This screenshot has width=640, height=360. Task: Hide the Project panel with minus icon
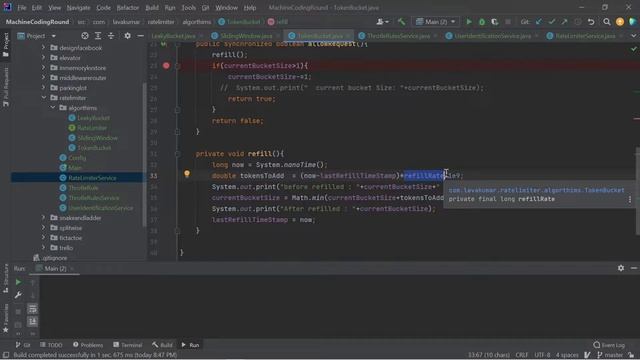click(x=140, y=36)
